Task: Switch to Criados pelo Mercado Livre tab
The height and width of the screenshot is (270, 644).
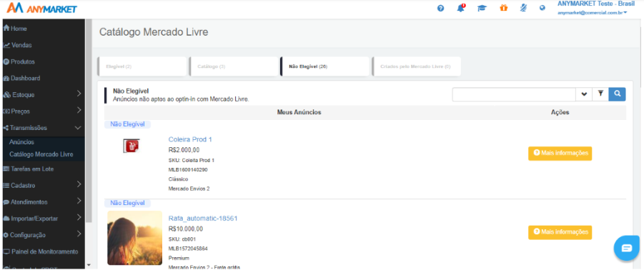Action: point(417,66)
